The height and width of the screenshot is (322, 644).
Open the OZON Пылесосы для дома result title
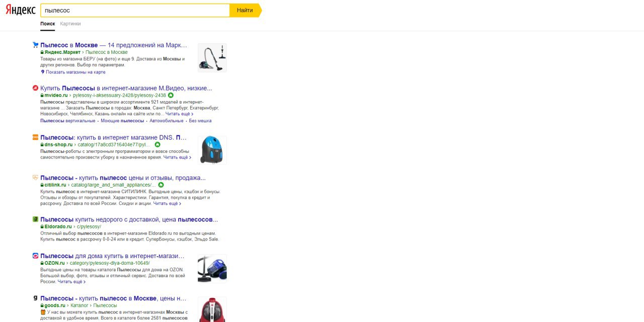(x=113, y=256)
